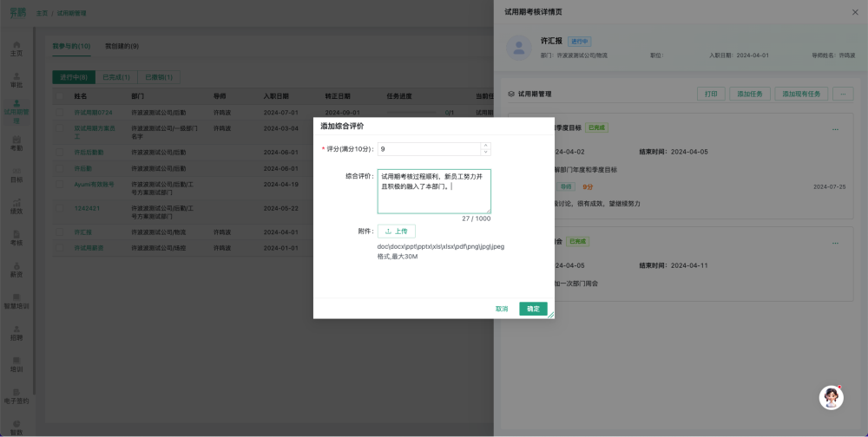The width and height of the screenshot is (868, 437).
Task: Open the 招聘 recruitment sidebar icon
Action: pos(16,332)
